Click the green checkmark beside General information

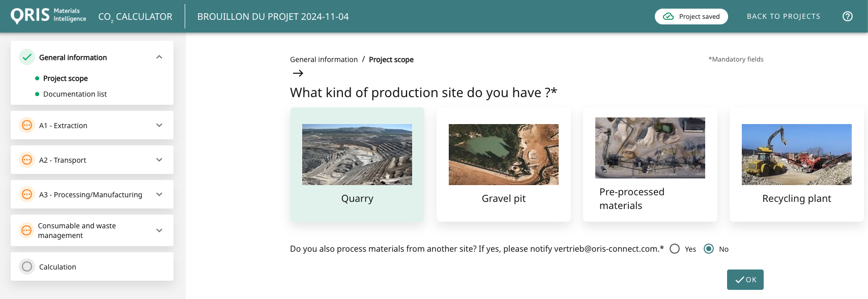click(27, 57)
